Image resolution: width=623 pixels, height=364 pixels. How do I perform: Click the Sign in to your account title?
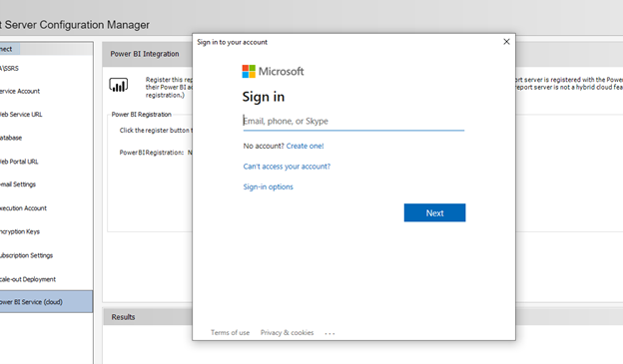tap(232, 42)
